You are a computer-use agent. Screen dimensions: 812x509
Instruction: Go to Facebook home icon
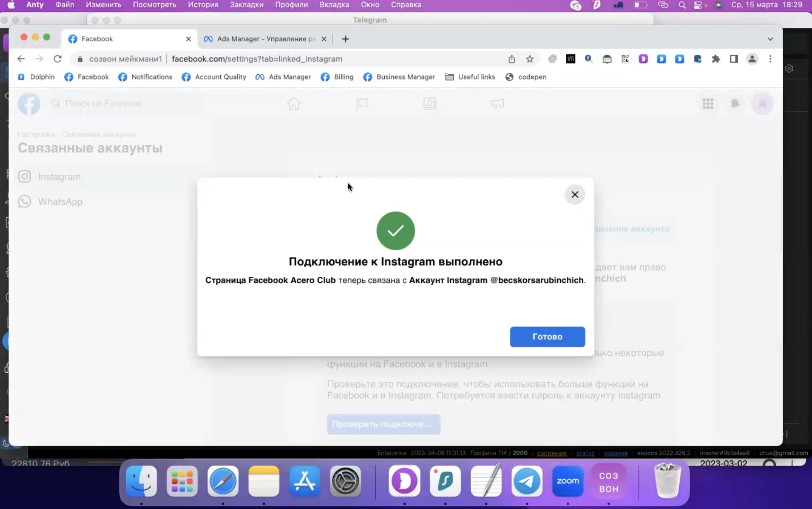(x=294, y=104)
